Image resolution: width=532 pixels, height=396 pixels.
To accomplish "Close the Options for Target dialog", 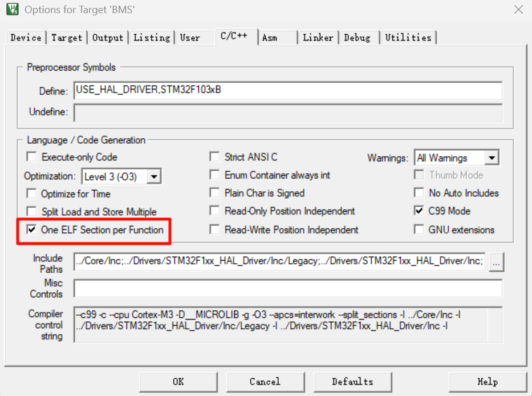I will pyautogui.click(x=518, y=10).
